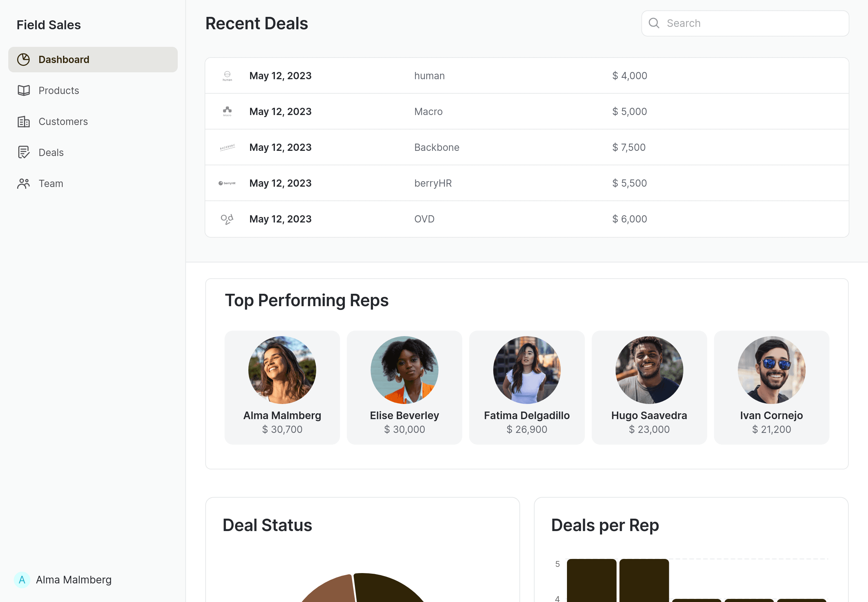The width and height of the screenshot is (868, 602).
Task: Click the '$ 5,500' deal amount
Action: coord(630,183)
